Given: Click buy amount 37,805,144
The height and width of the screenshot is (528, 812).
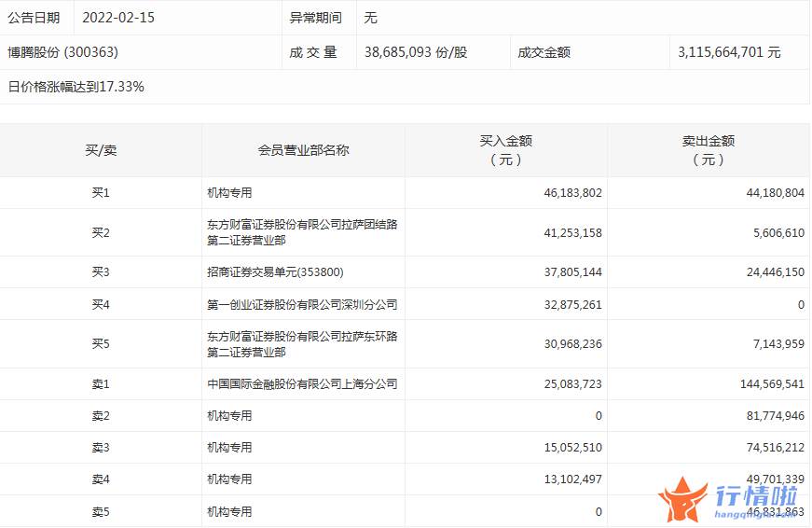Looking at the screenshot, I should [x=572, y=272].
